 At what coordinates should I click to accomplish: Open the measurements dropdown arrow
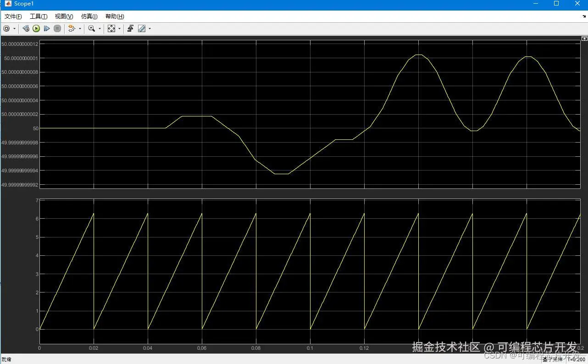click(150, 28)
